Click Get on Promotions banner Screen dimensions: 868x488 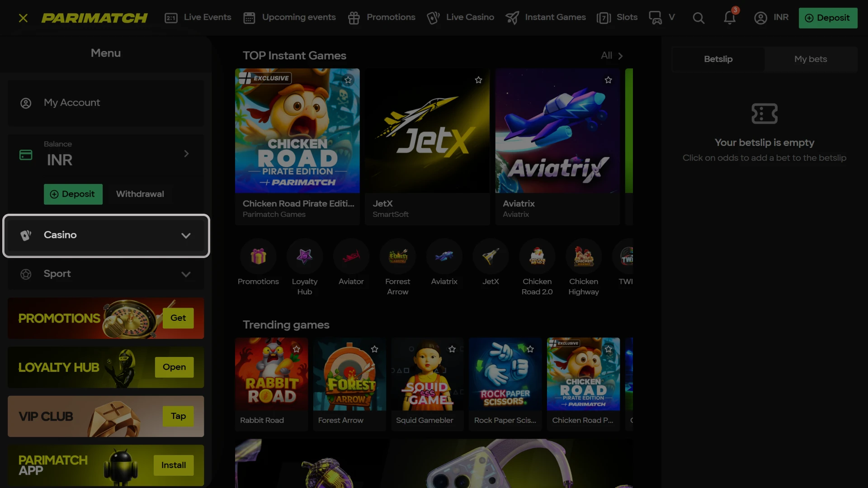tap(178, 318)
